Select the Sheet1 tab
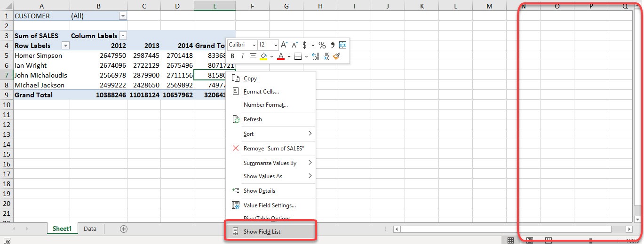The image size is (644, 244). (62, 229)
